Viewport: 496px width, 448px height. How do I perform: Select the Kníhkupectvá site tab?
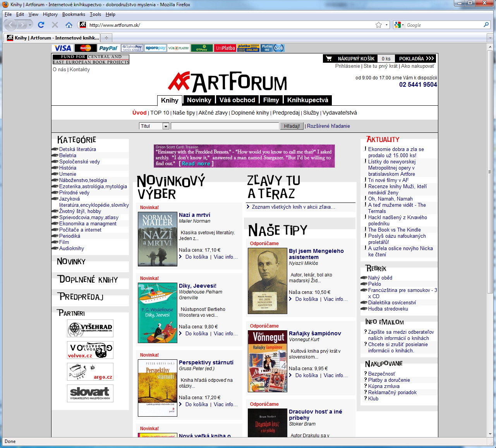click(x=308, y=100)
